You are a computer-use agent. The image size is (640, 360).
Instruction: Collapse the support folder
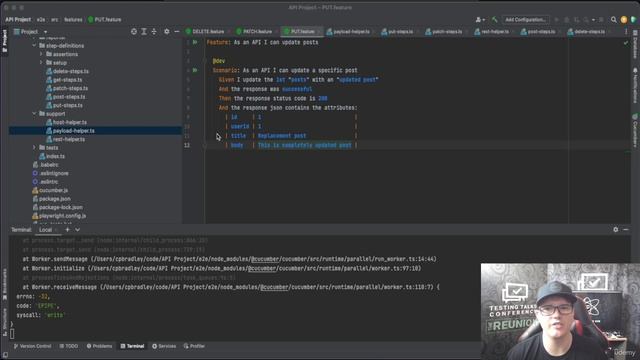tap(34, 113)
